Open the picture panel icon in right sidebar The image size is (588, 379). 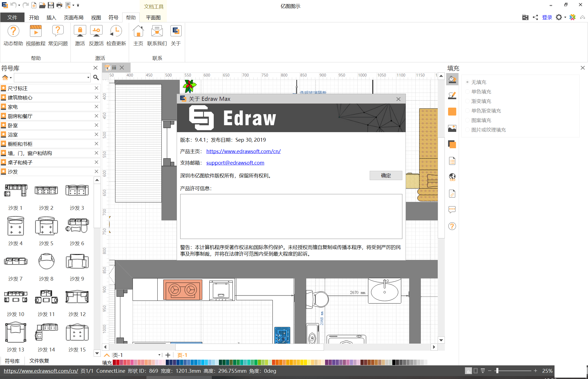point(452,128)
